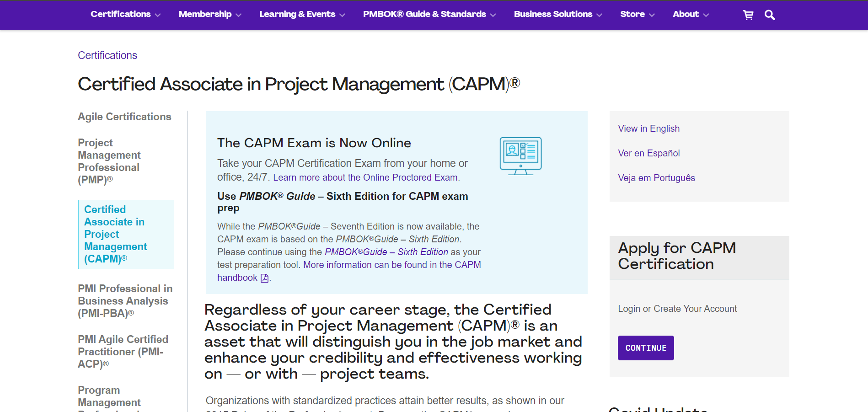This screenshot has width=868, height=412.
Task: Click the 'Regardless of your career stage' paragraph
Action: tap(393, 342)
